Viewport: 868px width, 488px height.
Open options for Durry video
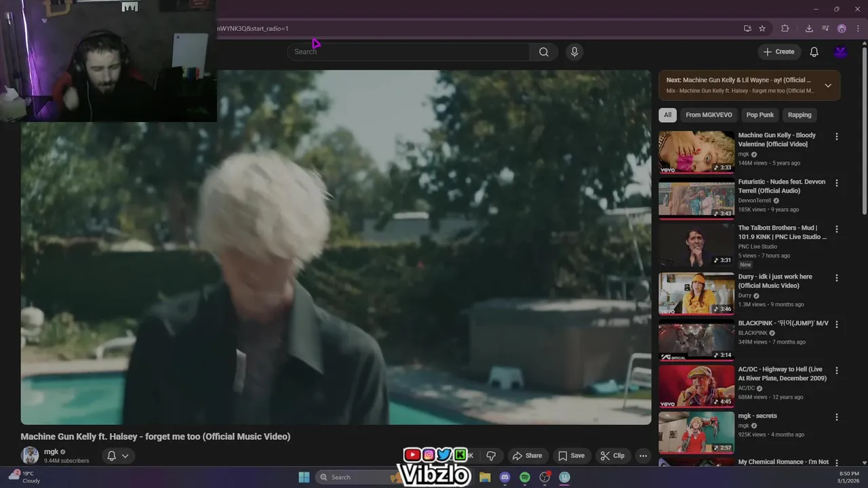tap(836, 278)
